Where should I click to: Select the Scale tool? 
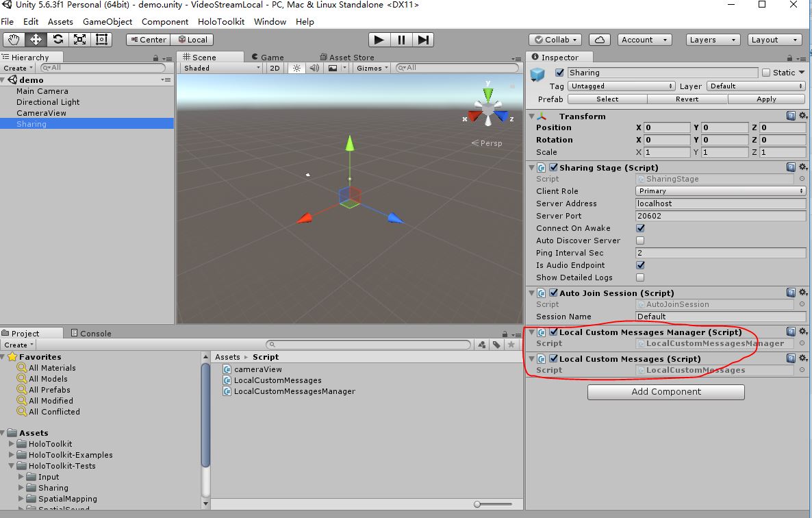pyautogui.click(x=79, y=39)
